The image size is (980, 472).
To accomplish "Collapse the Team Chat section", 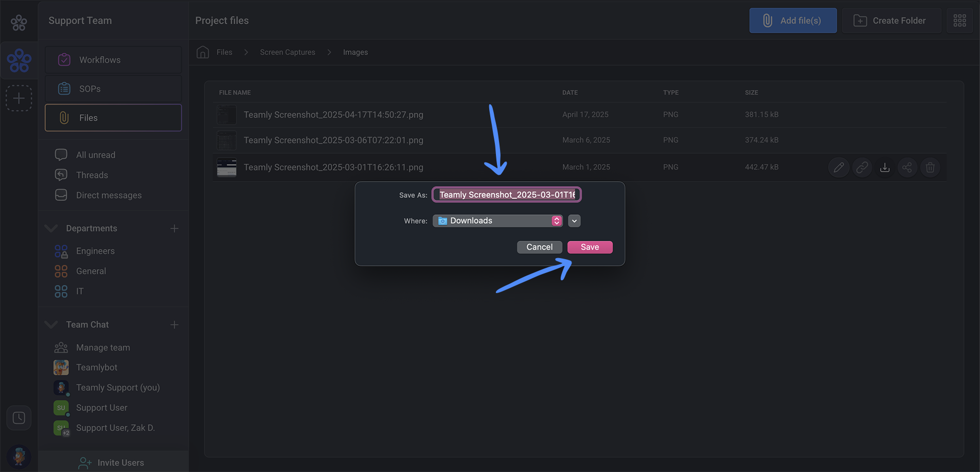I will point(51,324).
